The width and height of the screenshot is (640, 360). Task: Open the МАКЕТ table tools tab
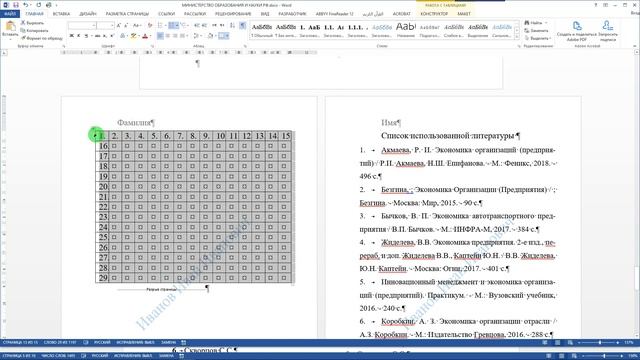(464, 13)
